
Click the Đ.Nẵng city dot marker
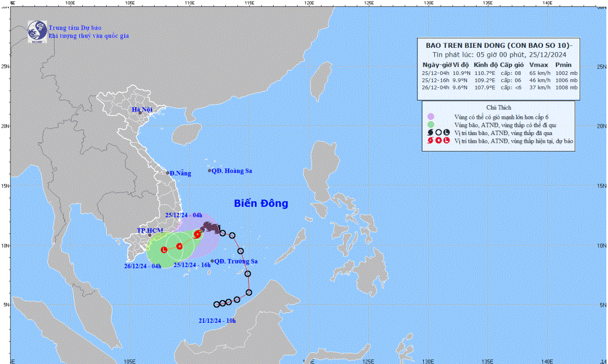pos(168,173)
